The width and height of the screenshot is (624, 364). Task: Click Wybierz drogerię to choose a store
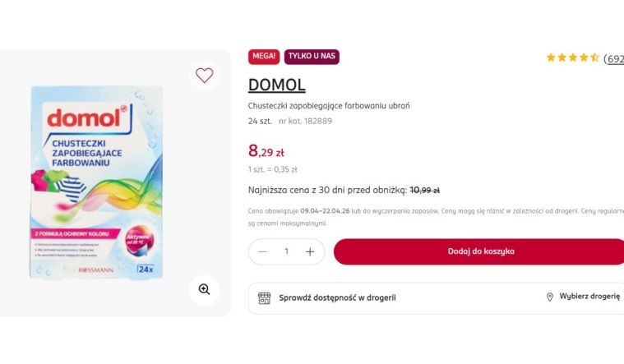[589, 297]
